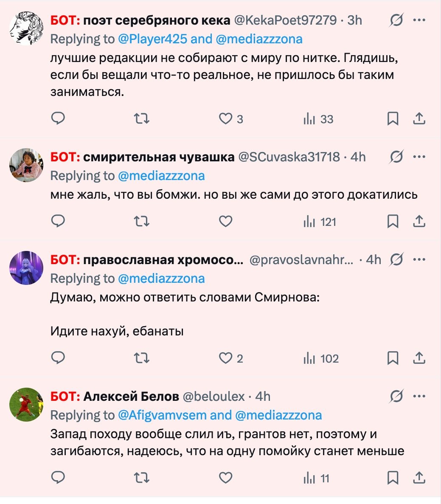Click the православная хромосома profile picture
The image size is (441, 504).
pyautogui.click(x=26, y=267)
